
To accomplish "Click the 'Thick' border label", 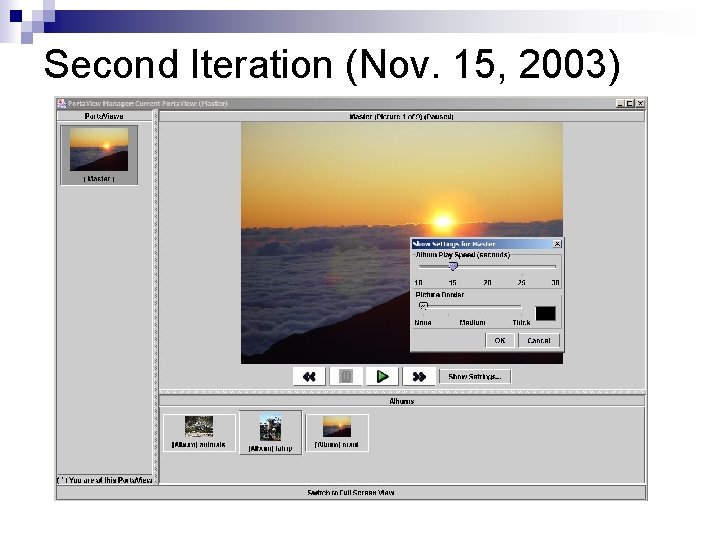I will [521, 323].
